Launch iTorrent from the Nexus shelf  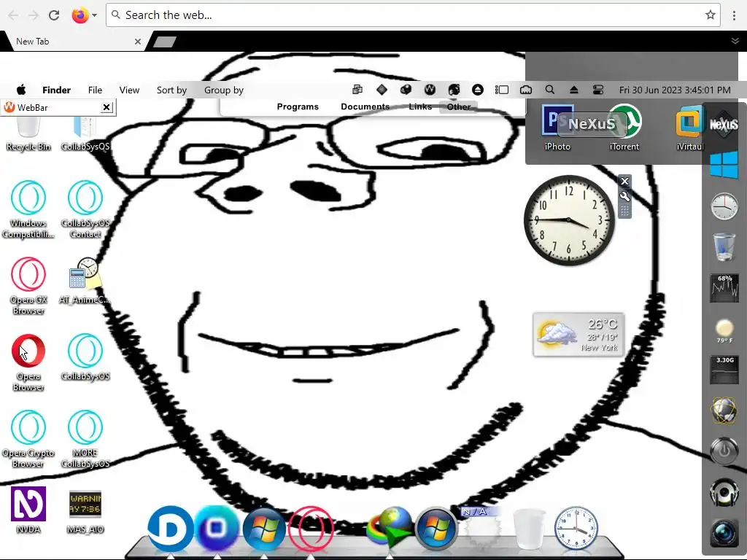[x=624, y=127]
